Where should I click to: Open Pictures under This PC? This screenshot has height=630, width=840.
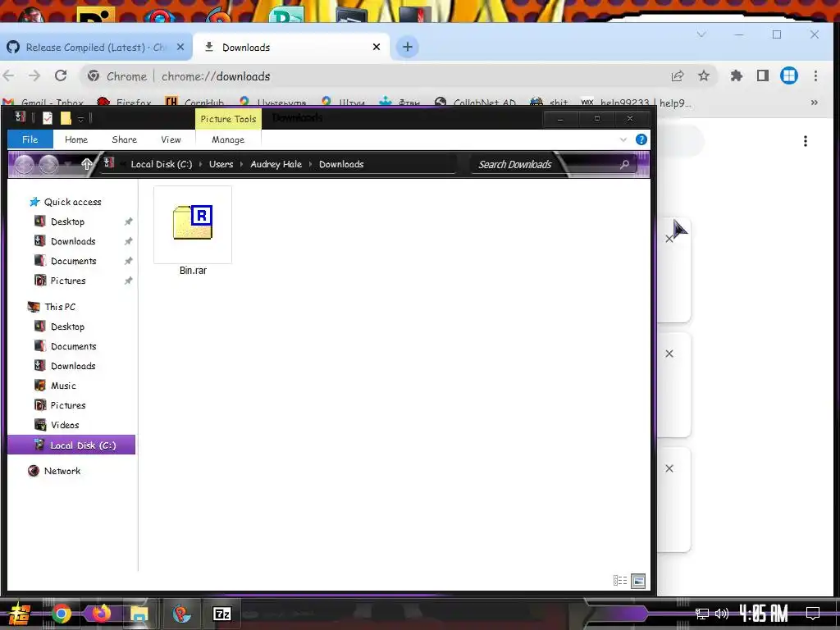(x=68, y=405)
